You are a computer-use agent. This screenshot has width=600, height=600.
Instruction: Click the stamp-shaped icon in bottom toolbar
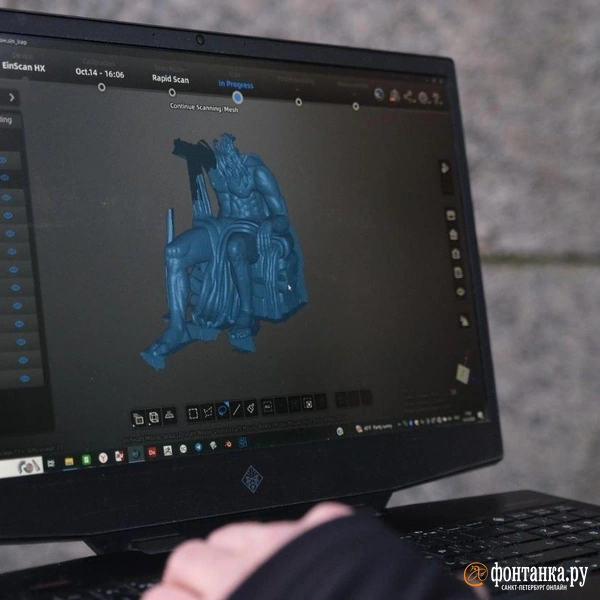169,415
